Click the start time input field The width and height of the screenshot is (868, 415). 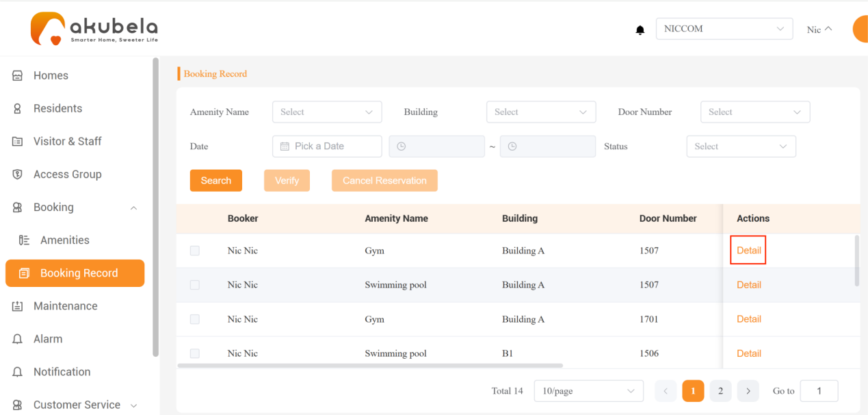(437, 146)
